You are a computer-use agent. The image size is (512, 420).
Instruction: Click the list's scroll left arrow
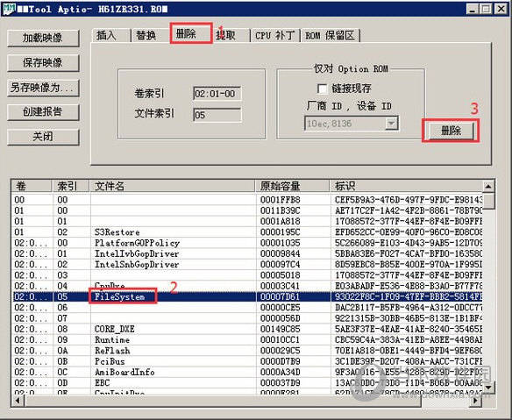click(18, 401)
